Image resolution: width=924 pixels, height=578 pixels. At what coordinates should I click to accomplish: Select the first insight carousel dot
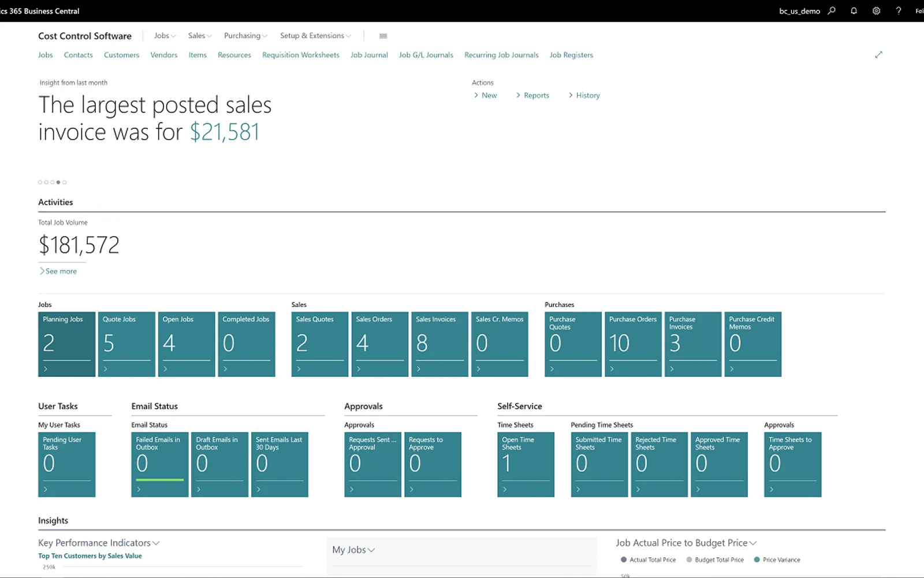[40, 182]
